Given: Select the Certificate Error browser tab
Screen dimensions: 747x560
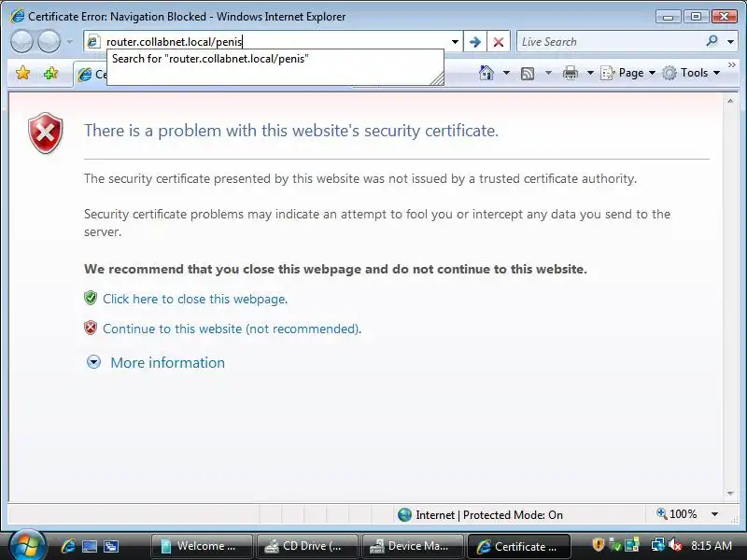Looking at the screenshot, I should tap(91, 75).
